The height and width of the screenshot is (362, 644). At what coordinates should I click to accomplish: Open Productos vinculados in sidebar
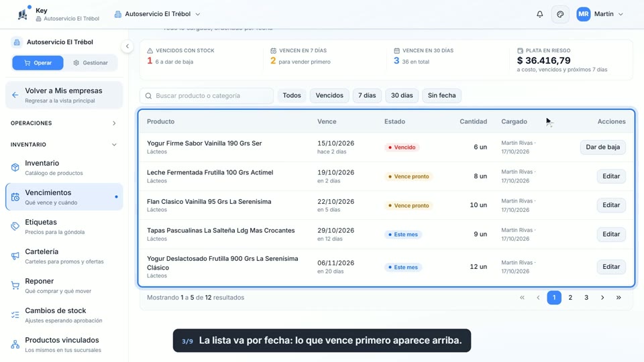[x=64, y=345]
